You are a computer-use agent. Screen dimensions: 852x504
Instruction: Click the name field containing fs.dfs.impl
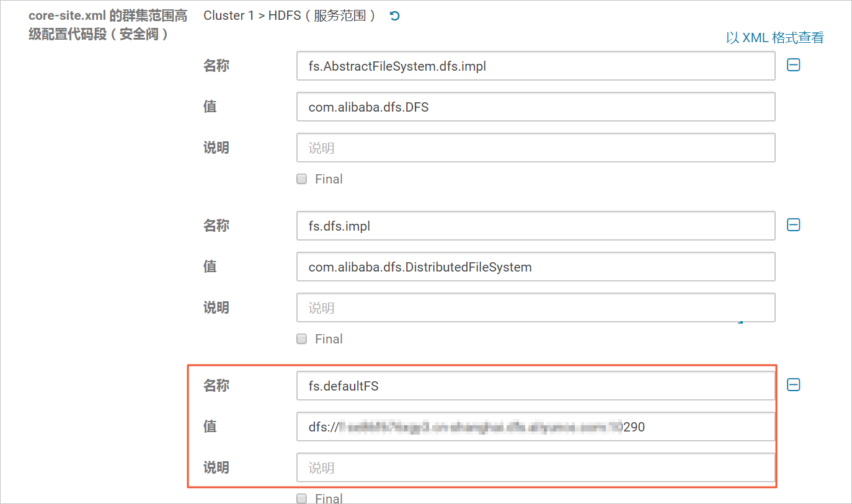(536, 226)
